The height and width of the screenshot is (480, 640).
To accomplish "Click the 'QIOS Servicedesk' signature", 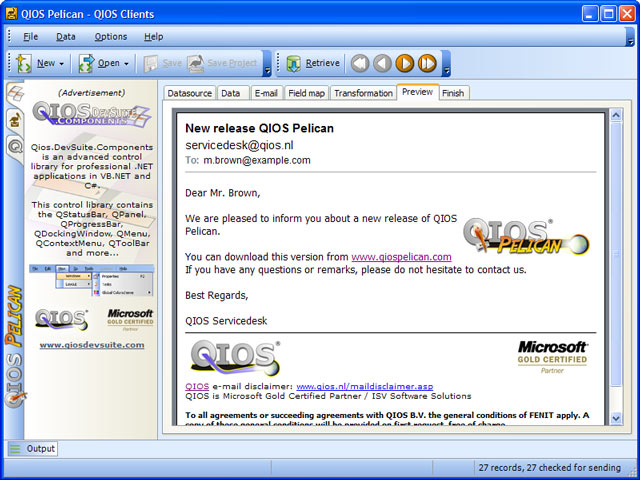I will pos(226,321).
